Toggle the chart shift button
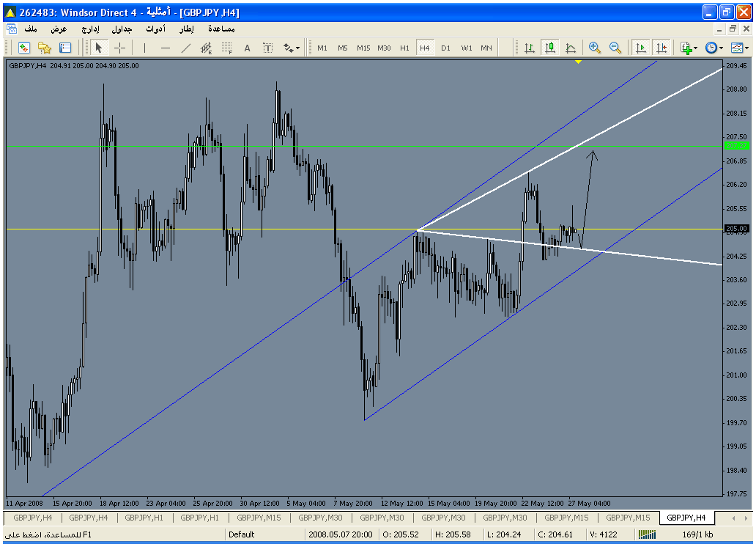Viewport: 756px width, 544px height. (x=661, y=48)
